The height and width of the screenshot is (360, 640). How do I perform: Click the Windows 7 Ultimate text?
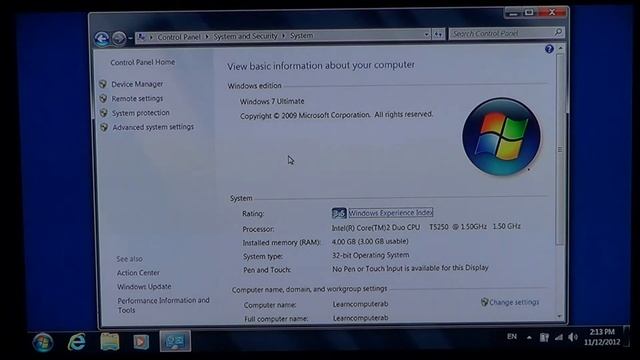[x=272, y=101]
